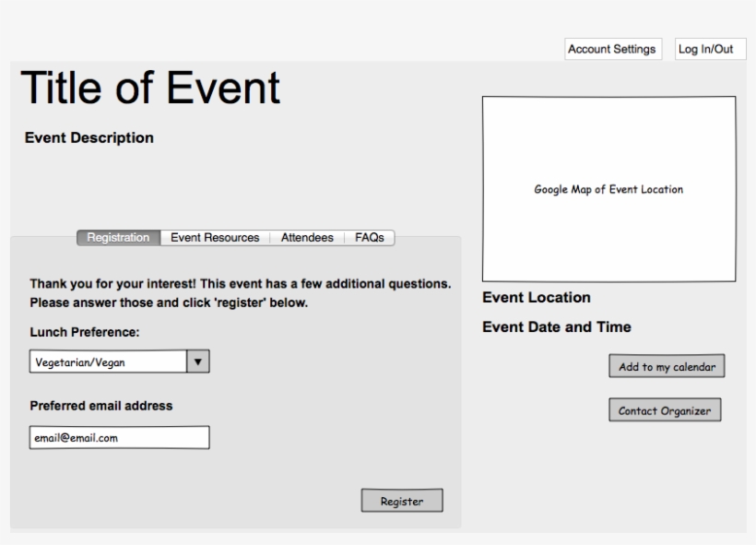
Task: Click Log In/Out
Action: point(710,49)
